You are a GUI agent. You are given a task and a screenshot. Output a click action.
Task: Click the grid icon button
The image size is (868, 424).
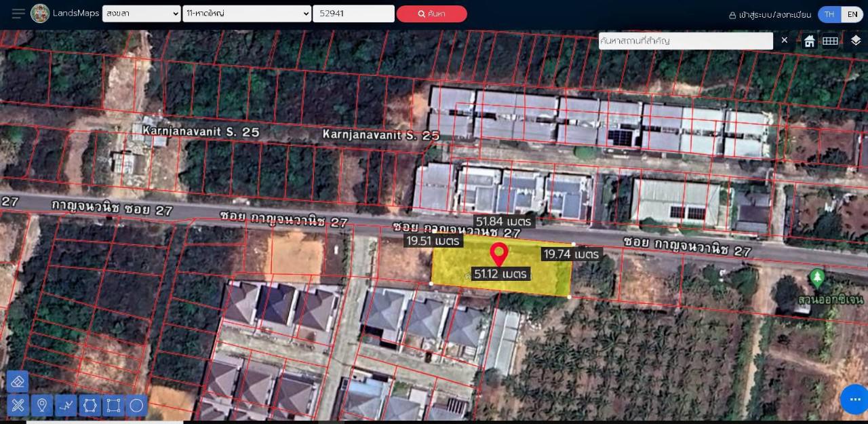click(831, 41)
